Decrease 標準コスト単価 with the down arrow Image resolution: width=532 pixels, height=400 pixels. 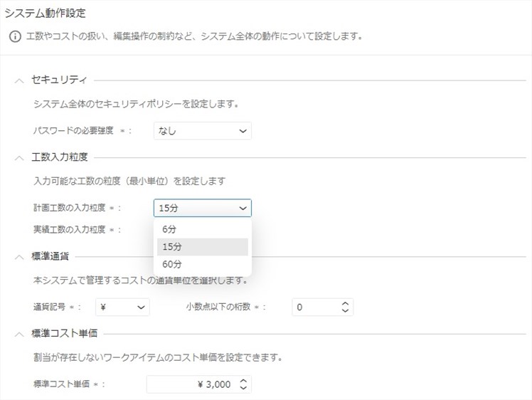click(243, 389)
